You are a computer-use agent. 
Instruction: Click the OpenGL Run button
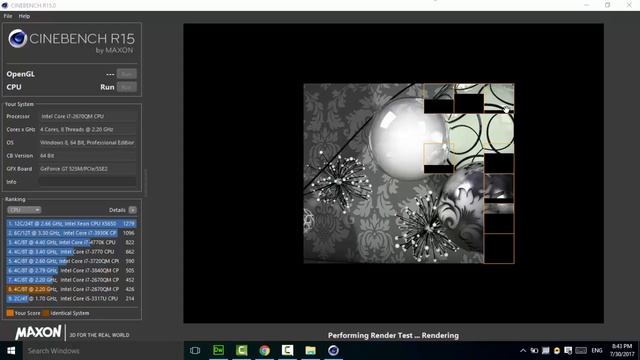click(127, 74)
